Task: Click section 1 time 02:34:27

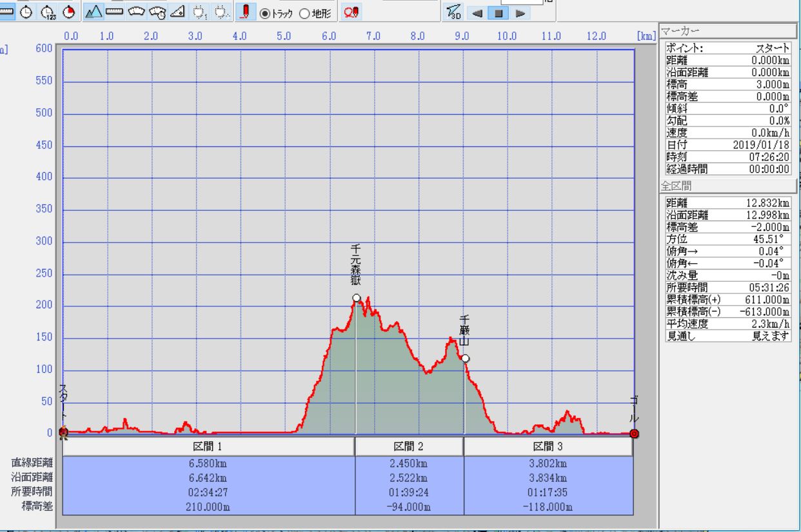Action: point(209,491)
